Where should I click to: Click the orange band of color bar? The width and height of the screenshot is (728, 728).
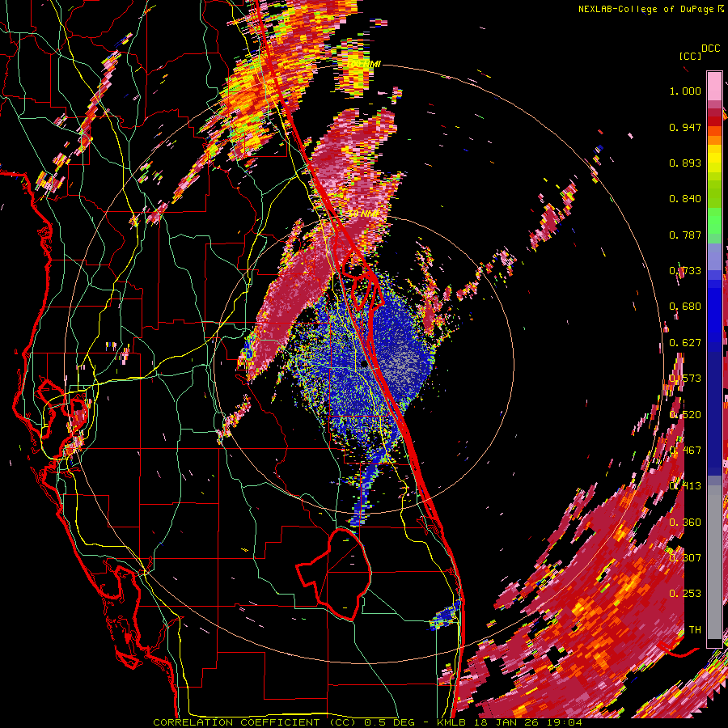714,136
